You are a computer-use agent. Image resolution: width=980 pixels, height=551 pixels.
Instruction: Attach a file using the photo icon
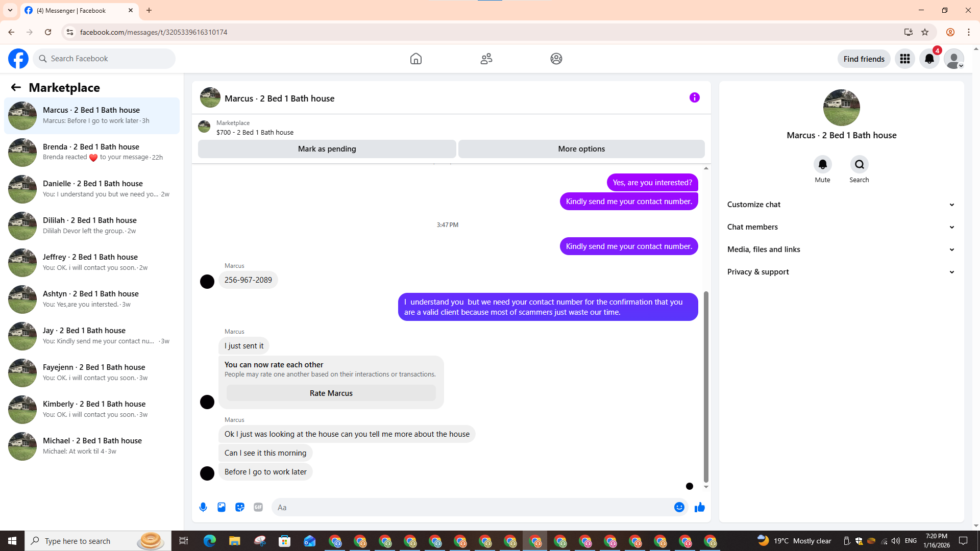coord(222,507)
